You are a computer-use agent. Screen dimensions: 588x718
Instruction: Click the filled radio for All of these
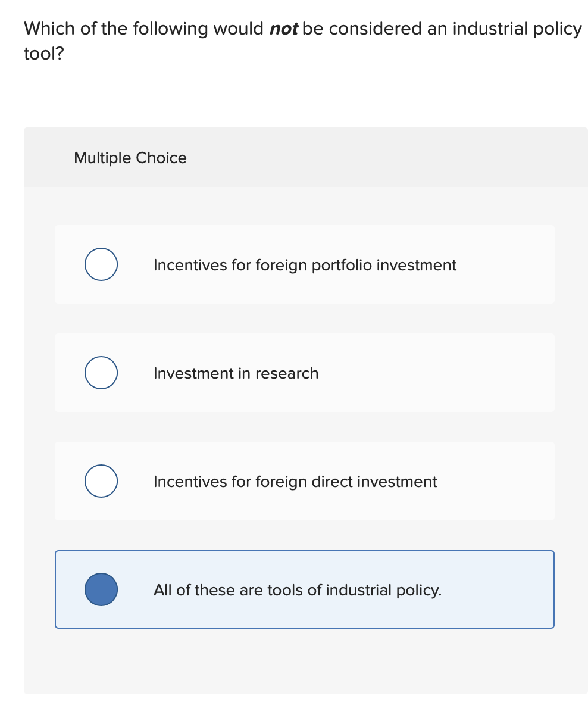101,589
